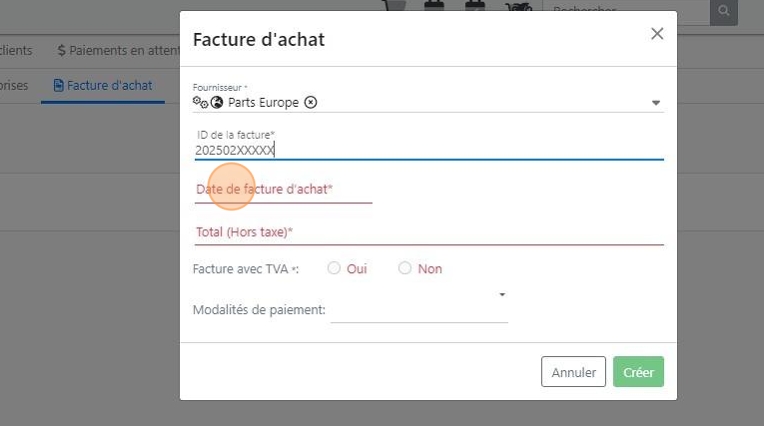
Task: Open the Paiements en attente tab
Action: click(x=118, y=50)
